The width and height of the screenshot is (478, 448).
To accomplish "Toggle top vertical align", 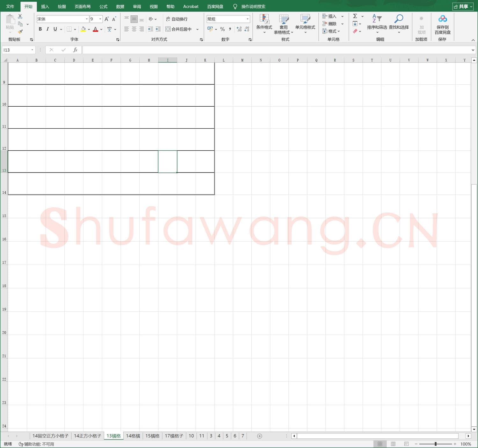I will click(127, 19).
